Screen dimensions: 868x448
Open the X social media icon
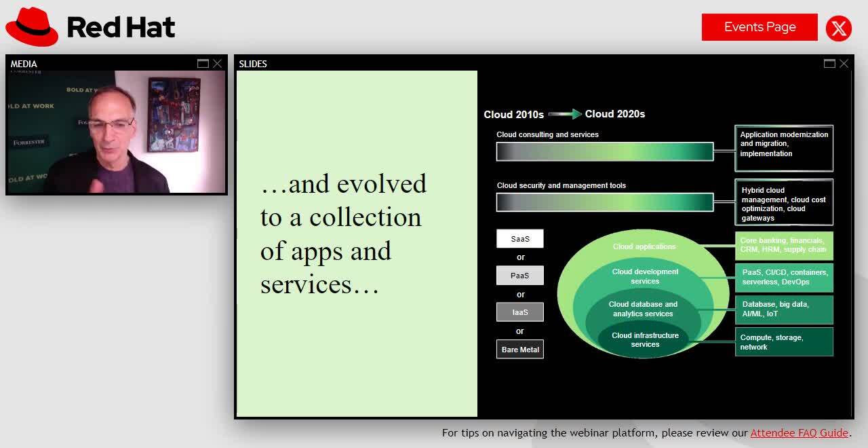(839, 28)
